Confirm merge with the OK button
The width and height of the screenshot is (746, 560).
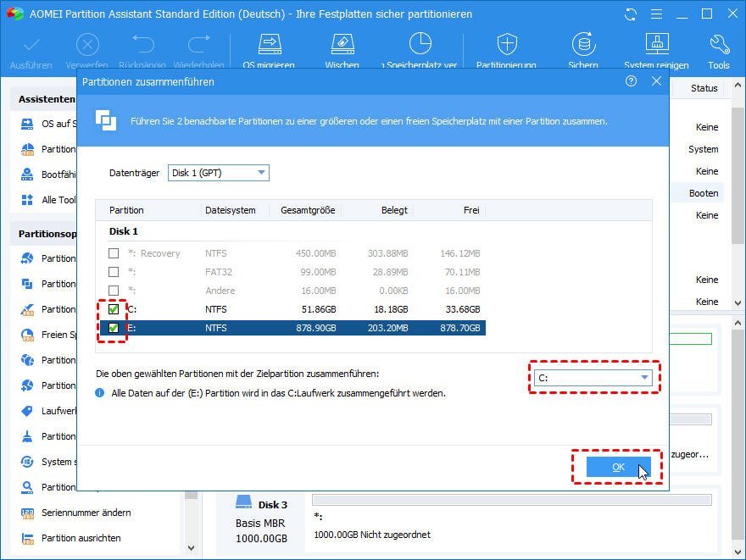pos(618,467)
